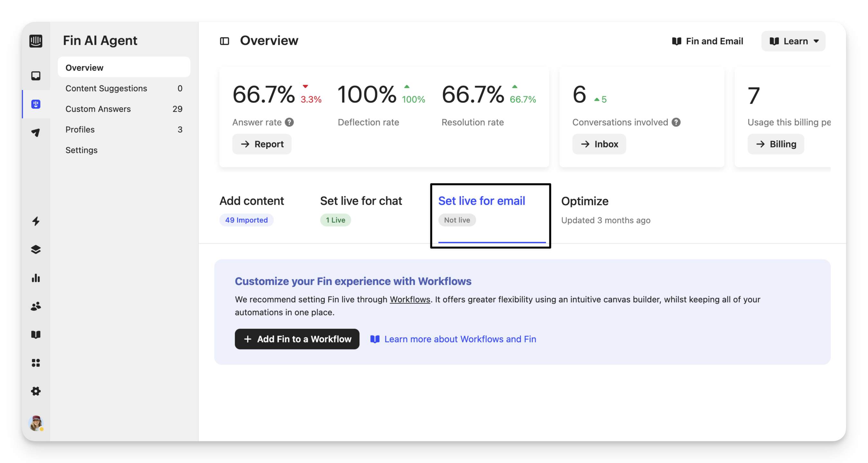868x463 pixels.
Task: Click the 49 Imported badge
Action: tap(246, 220)
